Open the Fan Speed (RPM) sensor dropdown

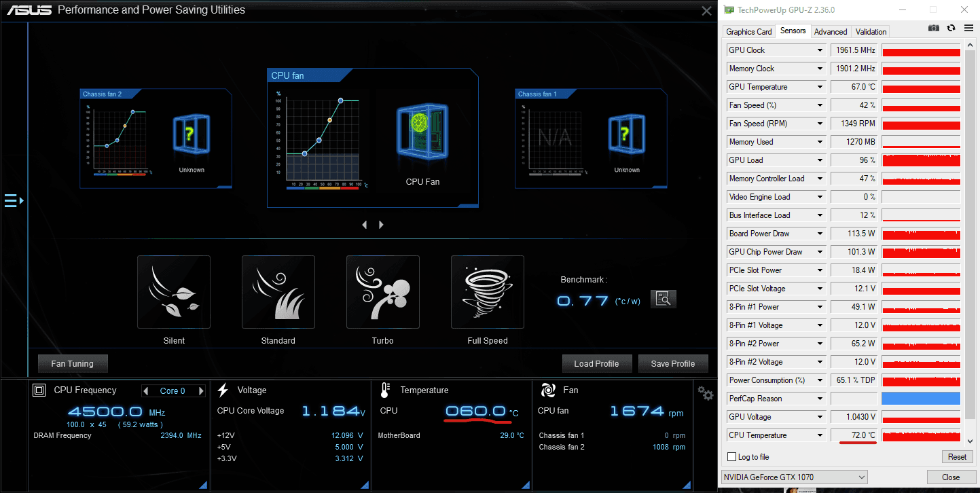[x=820, y=124]
